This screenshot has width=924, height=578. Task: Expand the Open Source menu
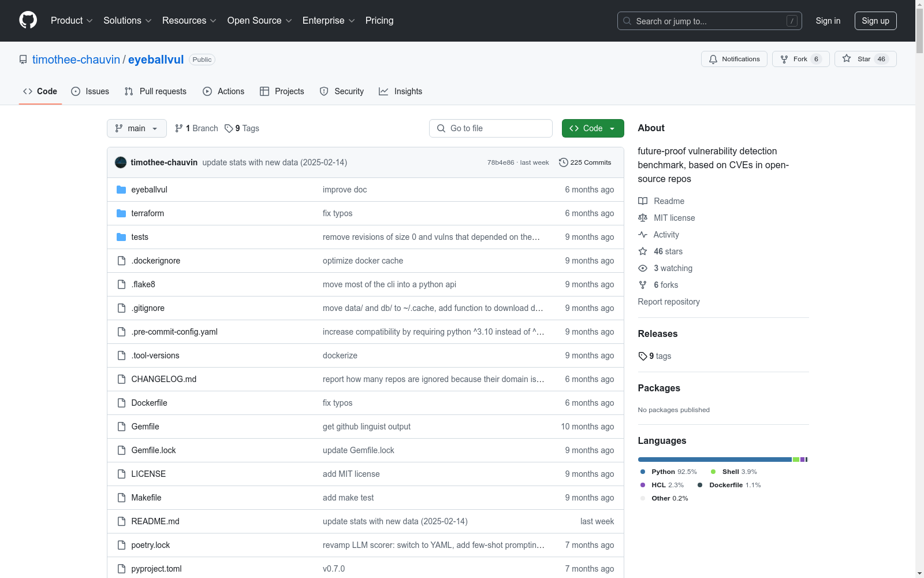click(260, 20)
